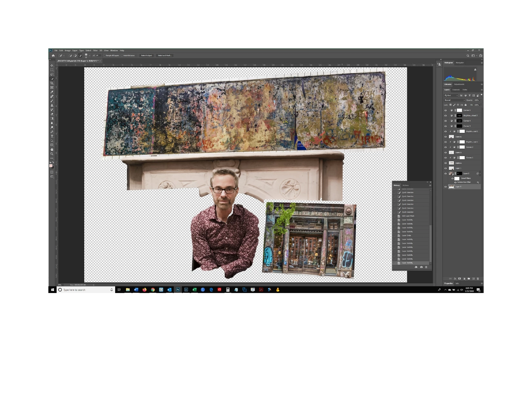Screen dimensions: 532x411
Task: Select the Path Selection tool
Action: (x=52, y=141)
